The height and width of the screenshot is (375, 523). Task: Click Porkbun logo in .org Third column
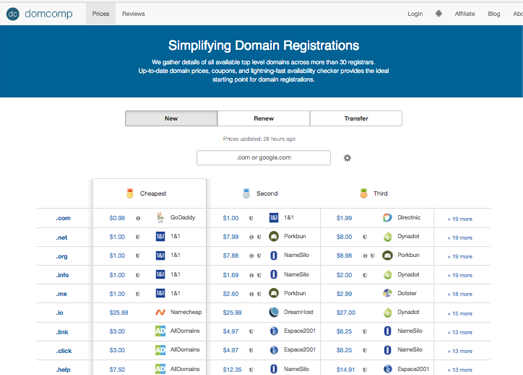point(387,255)
